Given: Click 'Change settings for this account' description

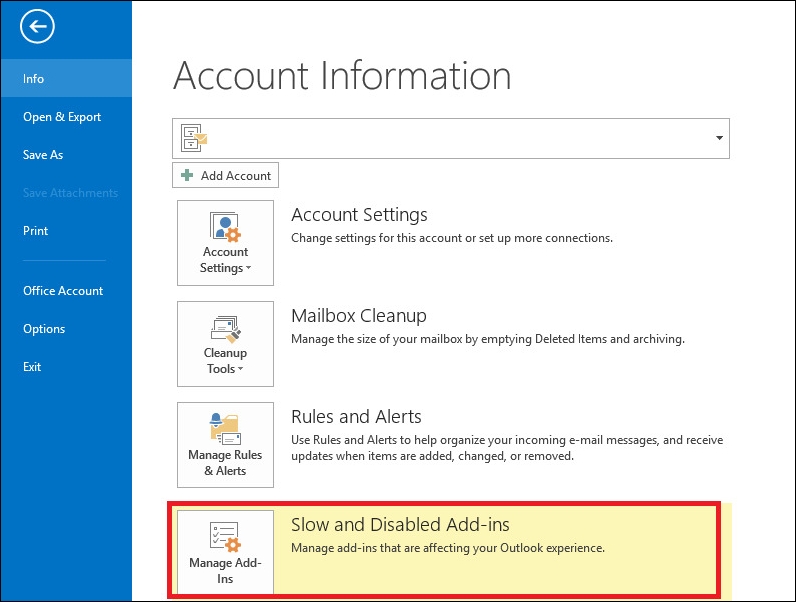Looking at the screenshot, I should point(452,238).
